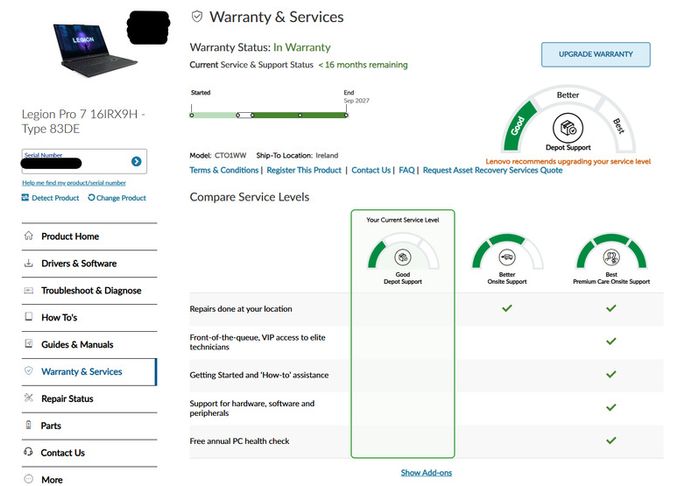Click the Depot Support gauge icon
The image size is (700, 486).
pyautogui.click(x=568, y=128)
